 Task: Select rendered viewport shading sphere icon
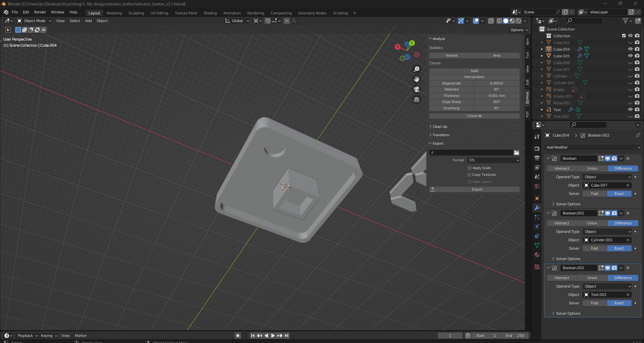click(519, 21)
